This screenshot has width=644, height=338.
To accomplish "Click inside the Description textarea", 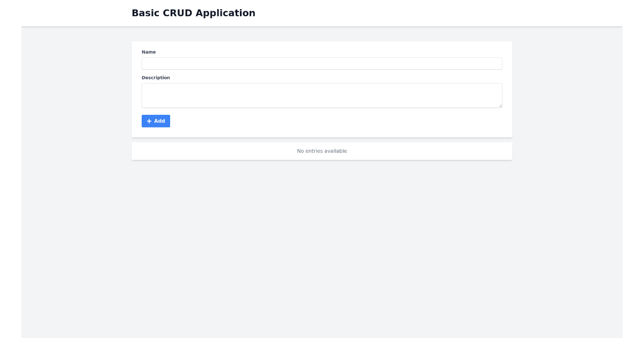I will [321, 95].
